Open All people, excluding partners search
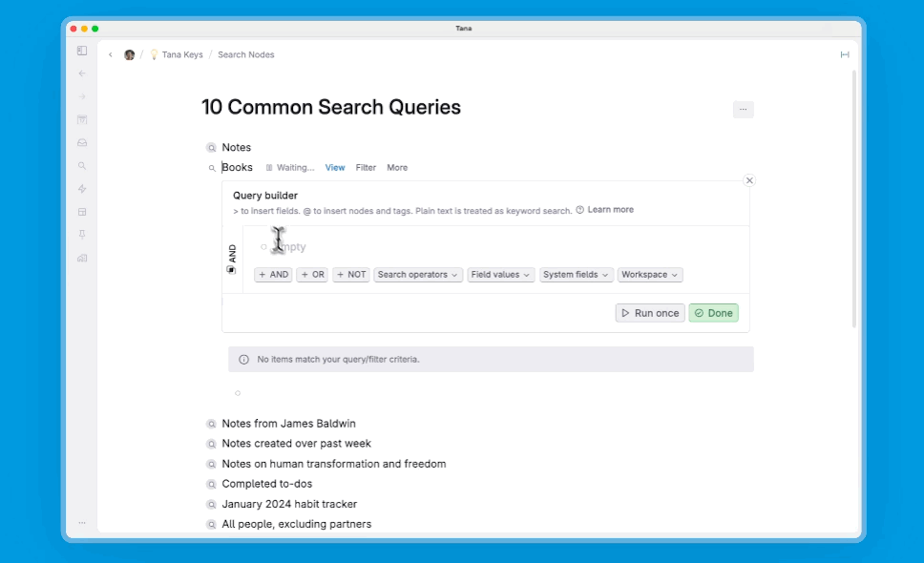924x563 pixels. click(x=297, y=524)
